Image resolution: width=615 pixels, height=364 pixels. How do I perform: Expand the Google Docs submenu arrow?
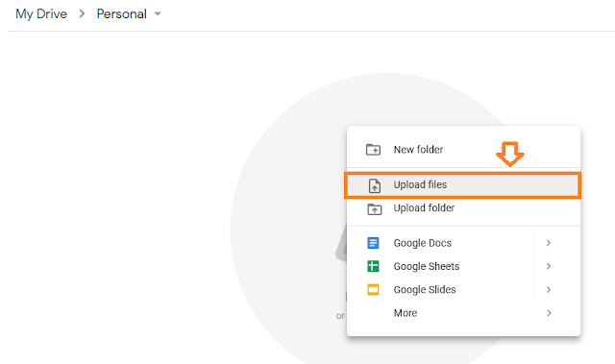pyautogui.click(x=549, y=243)
